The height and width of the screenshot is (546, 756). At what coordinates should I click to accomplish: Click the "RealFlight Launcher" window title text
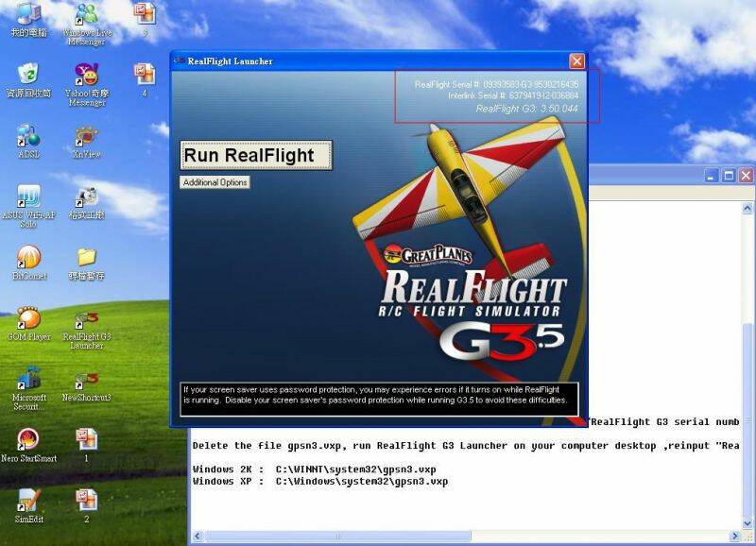230,61
